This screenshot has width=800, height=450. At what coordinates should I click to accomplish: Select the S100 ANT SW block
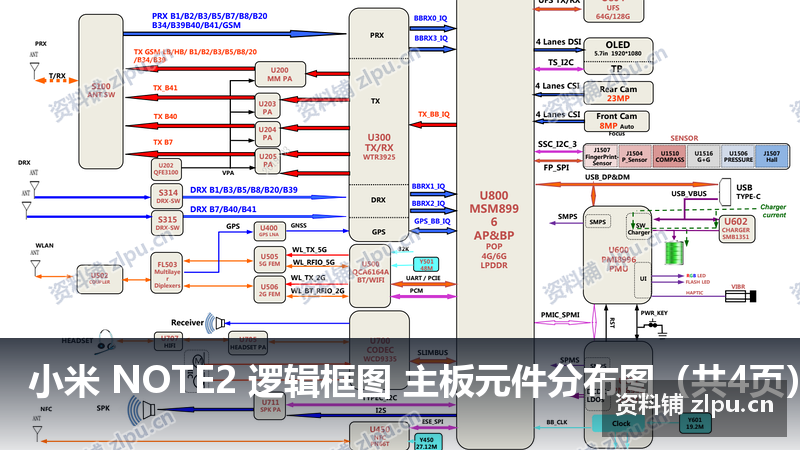coord(101,91)
